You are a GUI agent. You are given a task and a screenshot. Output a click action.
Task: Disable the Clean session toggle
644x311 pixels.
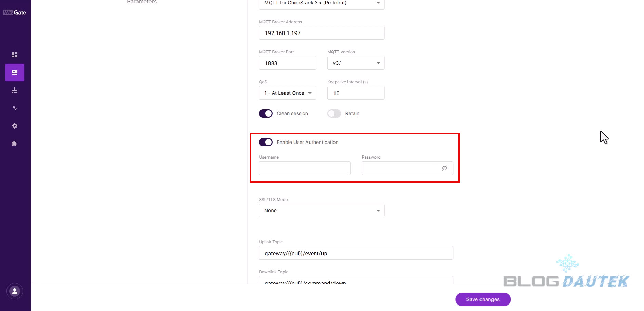coord(266,113)
